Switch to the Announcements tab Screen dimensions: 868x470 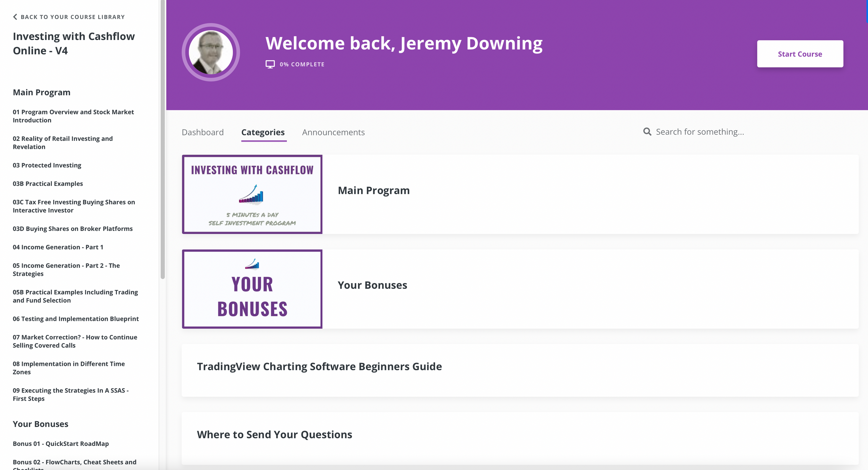[x=333, y=132]
